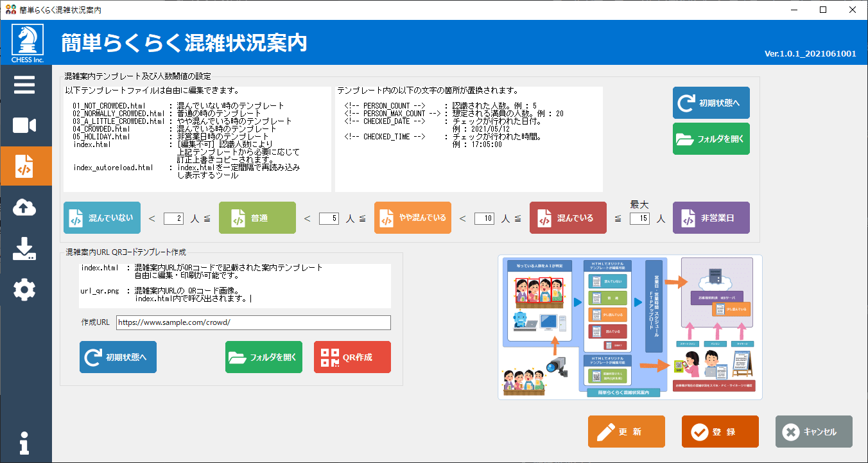Image resolution: width=868 pixels, height=463 pixels.
Task: Click the CHECKED_TIME placeholder line
Action: pos(444,137)
